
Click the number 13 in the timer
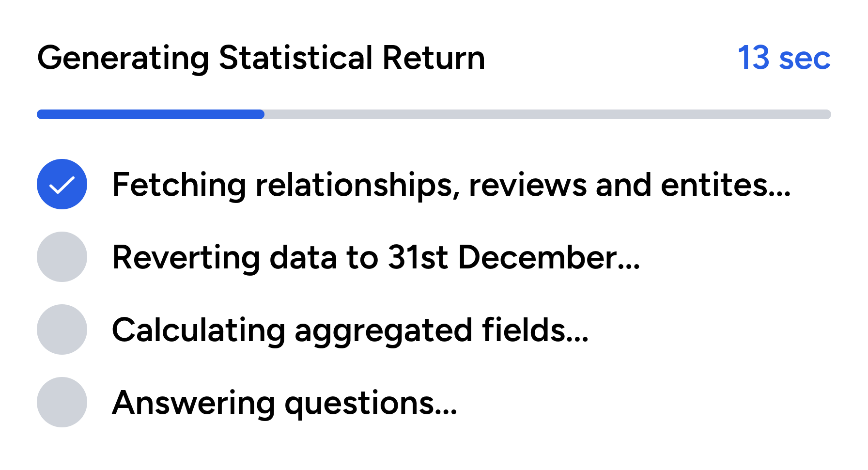(754, 58)
